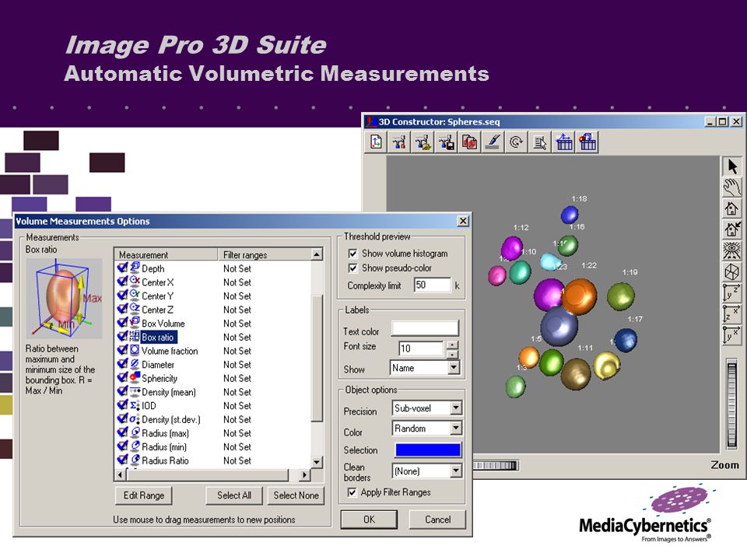Click the olive sphere labeled 1:19
Screen dimensions: 747x560
point(621,296)
